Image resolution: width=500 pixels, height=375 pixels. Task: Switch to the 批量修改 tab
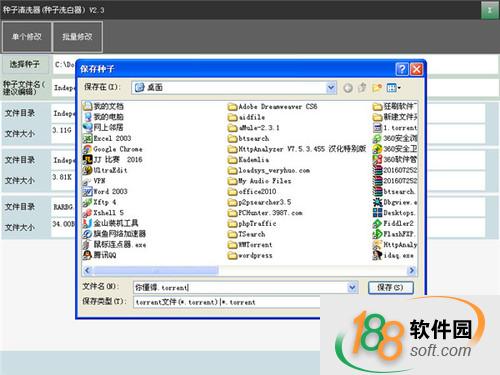coord(77,37)
